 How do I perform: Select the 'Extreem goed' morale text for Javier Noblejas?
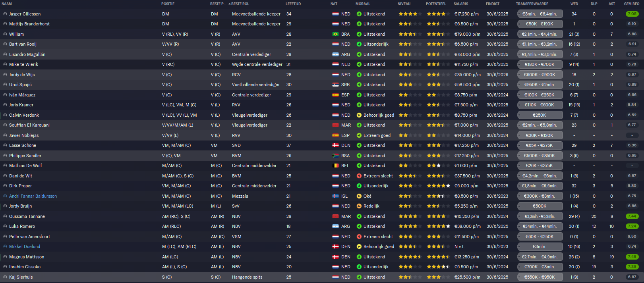[x=377, y=135]
